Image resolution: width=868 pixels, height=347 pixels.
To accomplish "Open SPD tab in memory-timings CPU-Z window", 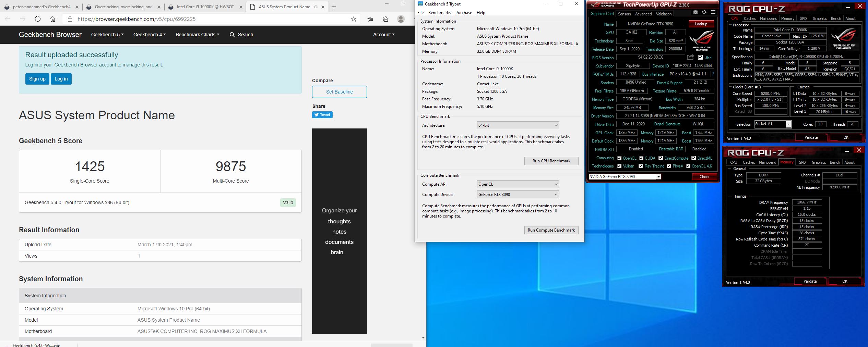I will (x=802, y=162).
